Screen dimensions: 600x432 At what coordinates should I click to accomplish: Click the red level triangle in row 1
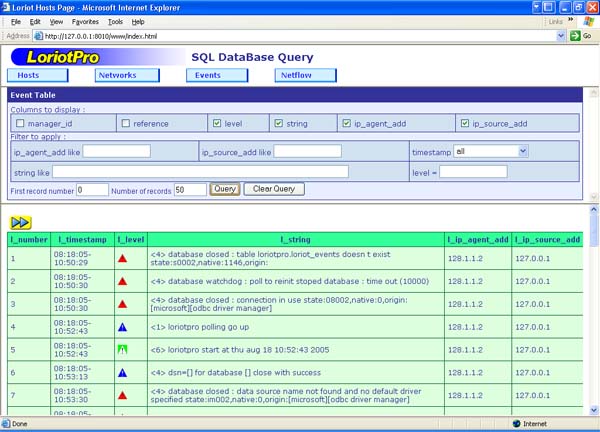122,259
